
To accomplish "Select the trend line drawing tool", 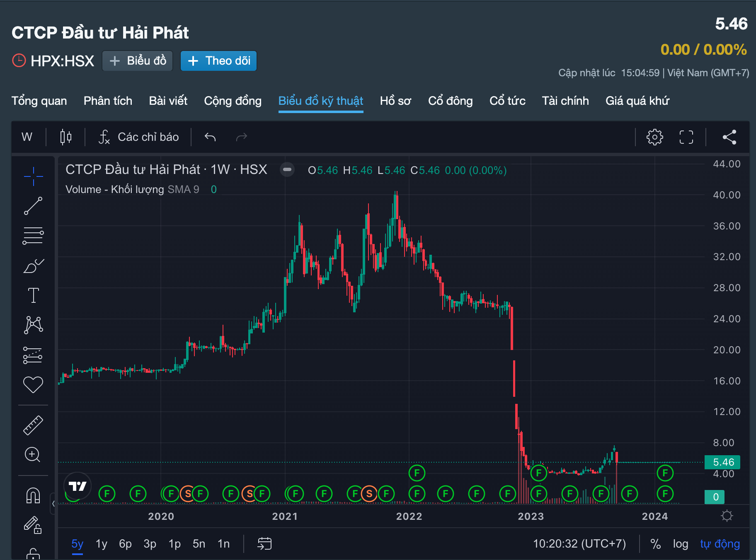I will [33, 206].
